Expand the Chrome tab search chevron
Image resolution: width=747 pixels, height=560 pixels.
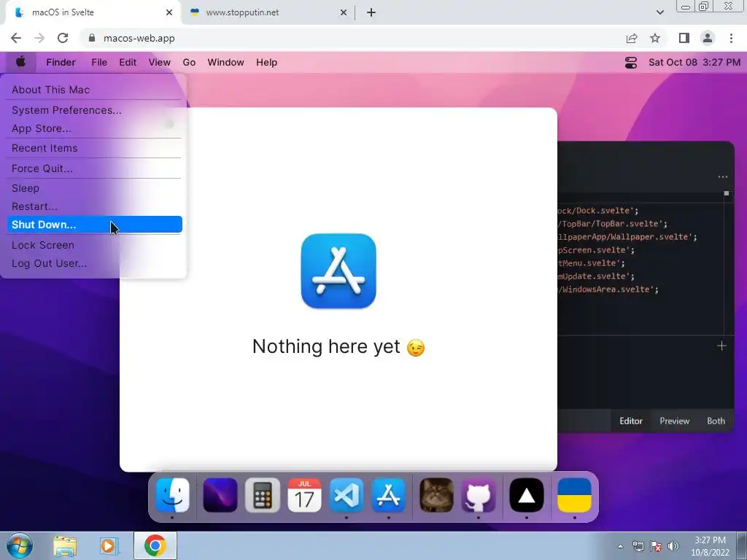pyautogui.click(x=659, y=12)
